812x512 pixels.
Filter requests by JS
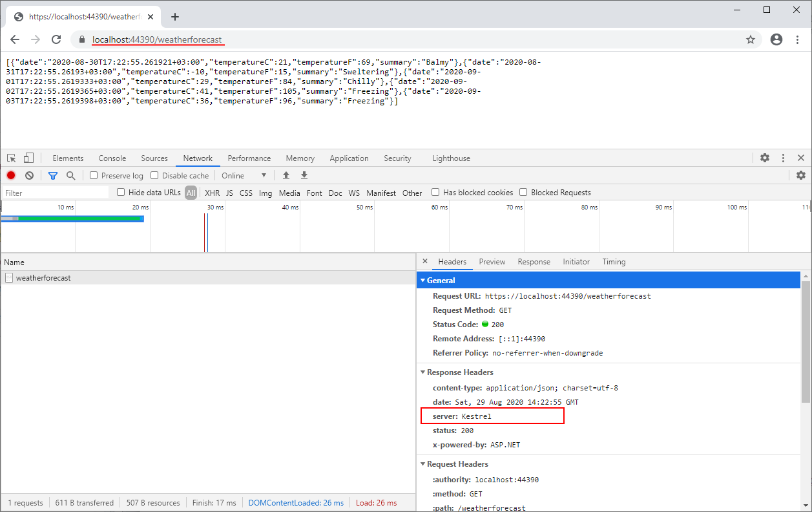click(x=229, y=193)
